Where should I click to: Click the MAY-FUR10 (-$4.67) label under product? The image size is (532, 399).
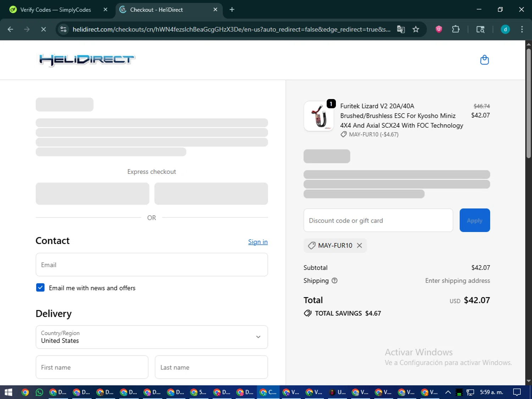point(373,134)
